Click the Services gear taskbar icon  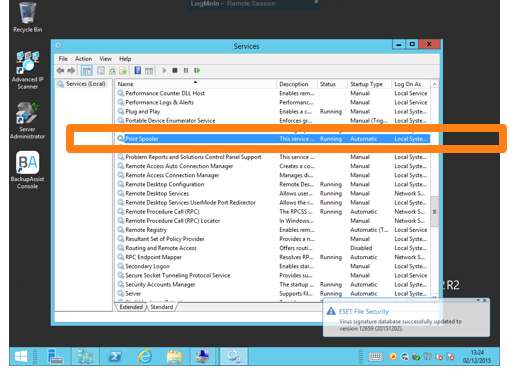(x=233, y=356)
